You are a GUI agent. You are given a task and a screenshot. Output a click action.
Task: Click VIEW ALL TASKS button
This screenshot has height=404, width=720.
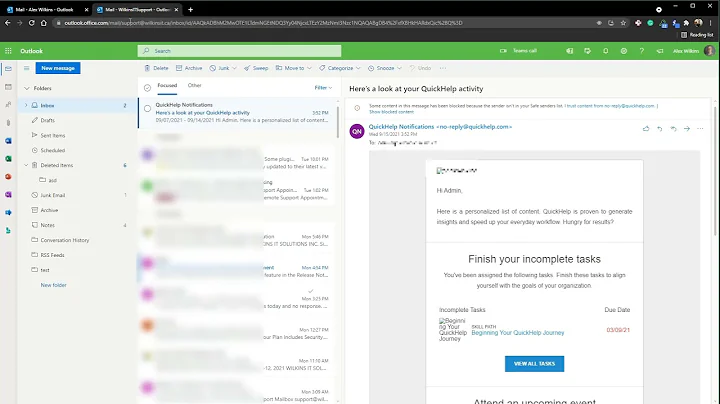click(534, 364)
